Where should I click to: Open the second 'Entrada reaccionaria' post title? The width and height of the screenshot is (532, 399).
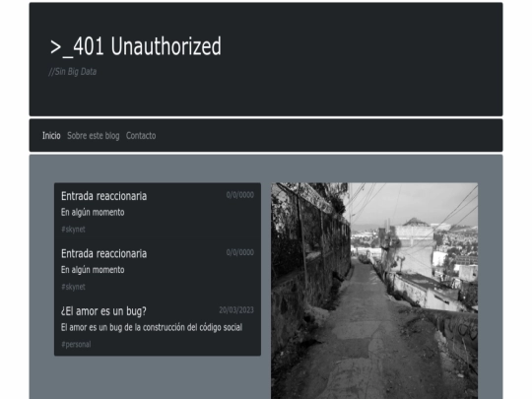pyautogui.click(x=103, y=254)
